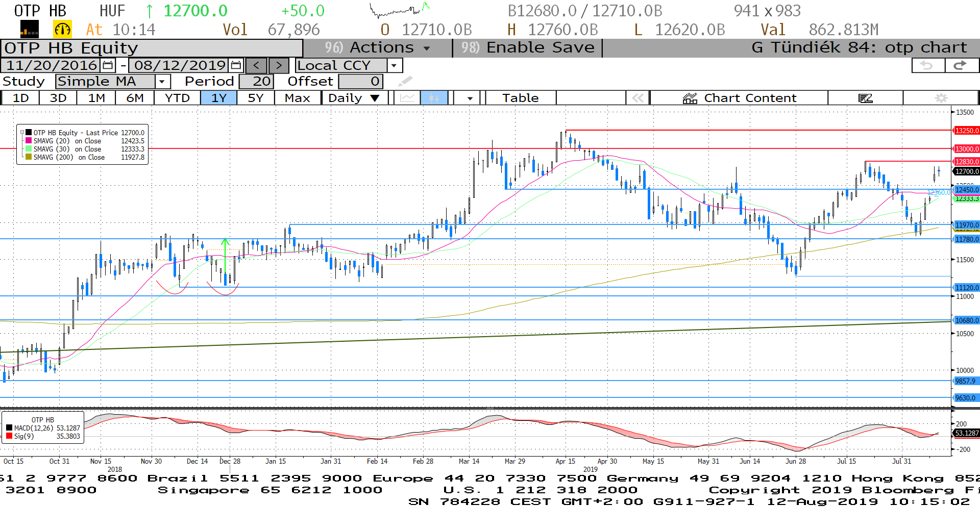This screenshot has width=980, height=530.
Task: Select the 13000.0 red price level label
Action: (967, 149)
